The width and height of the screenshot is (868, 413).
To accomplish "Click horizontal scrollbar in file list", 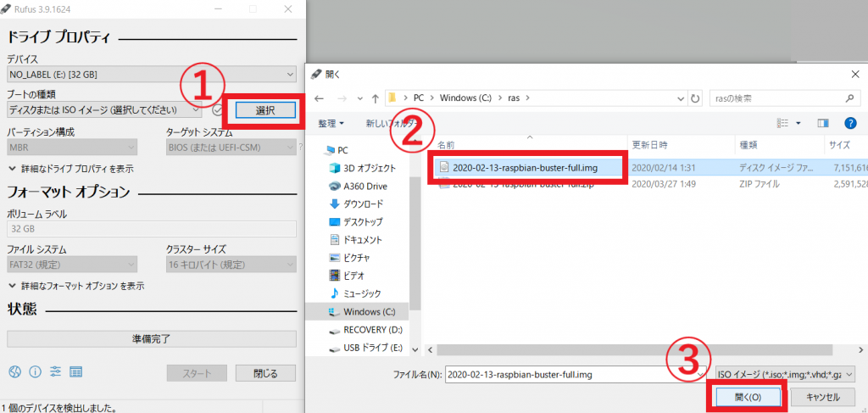I will coord(635,350).
